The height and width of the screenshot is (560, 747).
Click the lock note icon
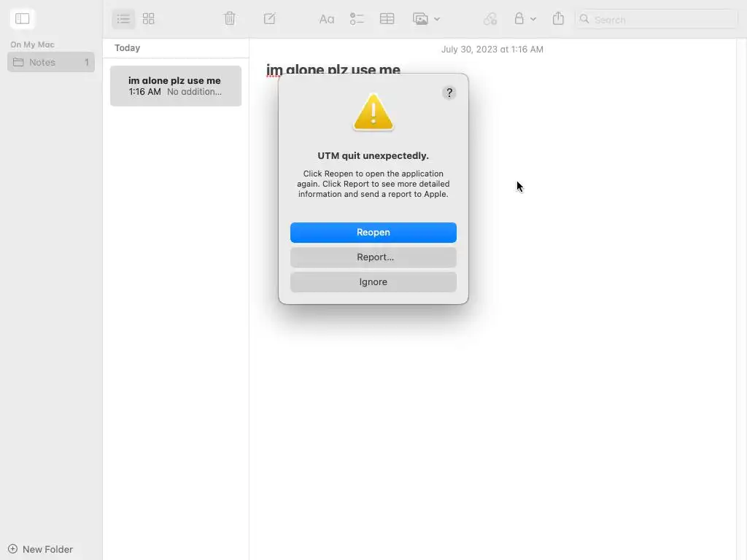pos(519,18)
